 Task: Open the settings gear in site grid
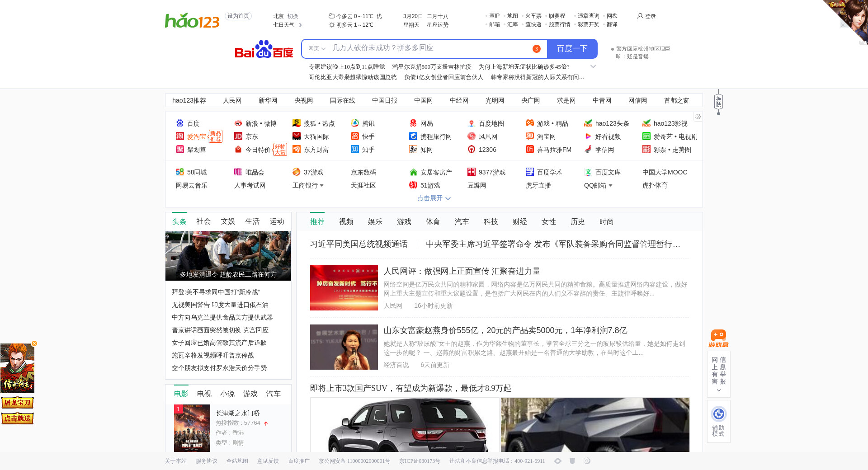pos(698,117)
